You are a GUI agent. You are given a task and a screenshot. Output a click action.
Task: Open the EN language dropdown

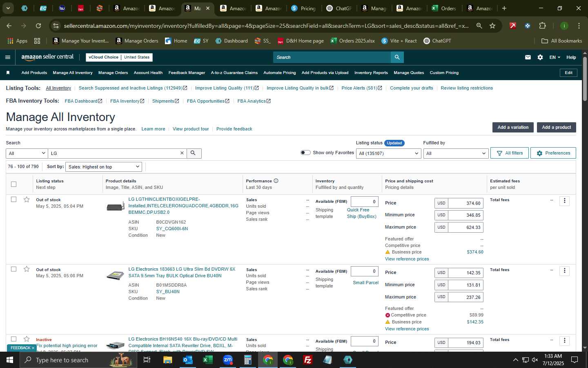(x=555, y=57)
